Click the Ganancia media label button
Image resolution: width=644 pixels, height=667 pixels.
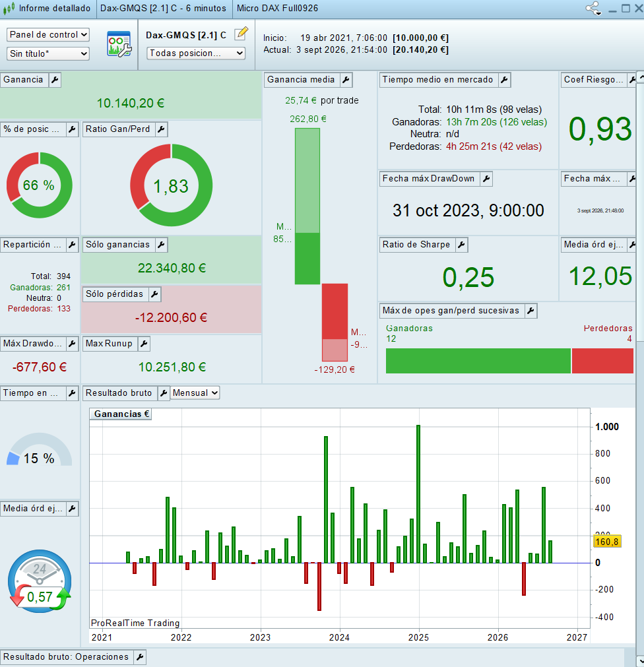click(301, 80)
